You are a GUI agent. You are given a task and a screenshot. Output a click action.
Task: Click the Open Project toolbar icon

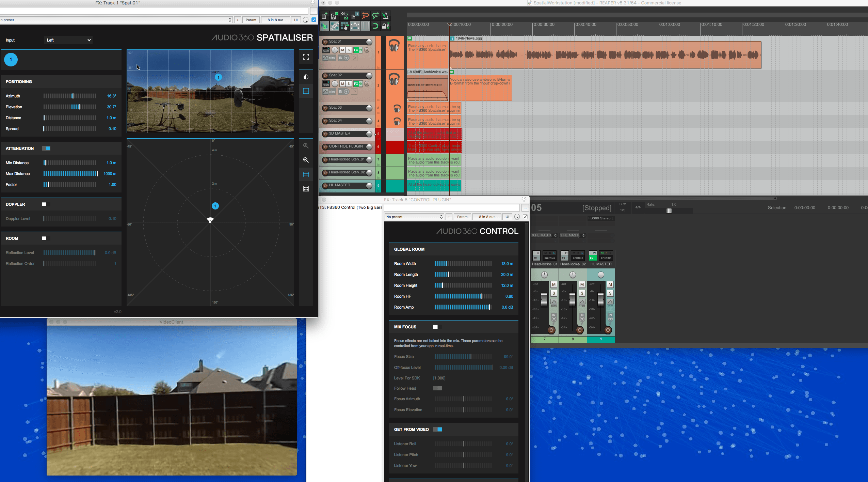[x=335, y=16]
